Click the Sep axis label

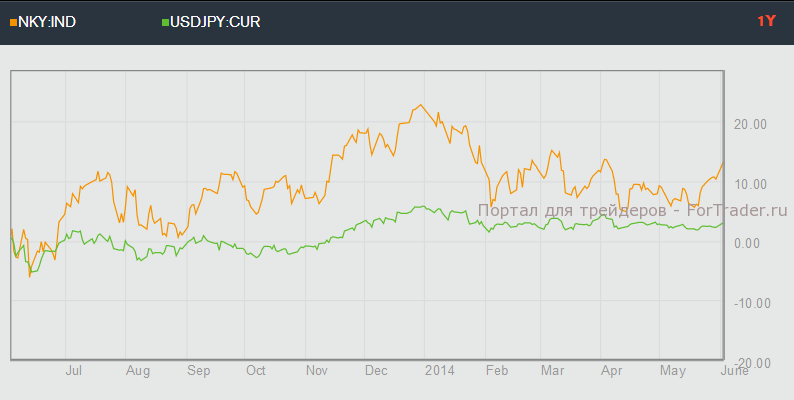click(198, 371)
